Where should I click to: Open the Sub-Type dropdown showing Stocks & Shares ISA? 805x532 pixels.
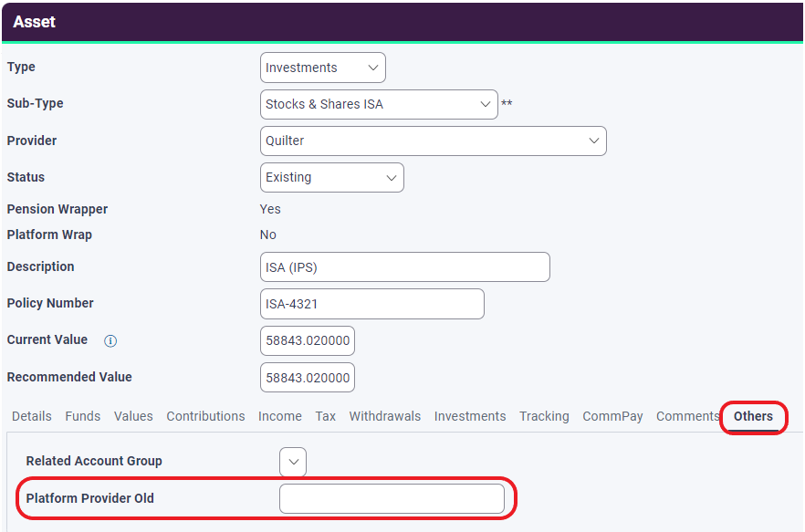(x=379, y=104)
